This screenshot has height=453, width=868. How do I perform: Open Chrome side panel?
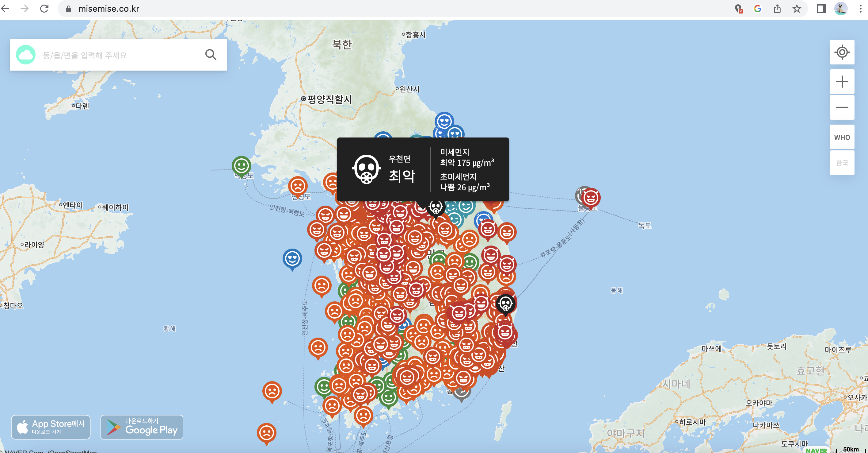point(821,8)
